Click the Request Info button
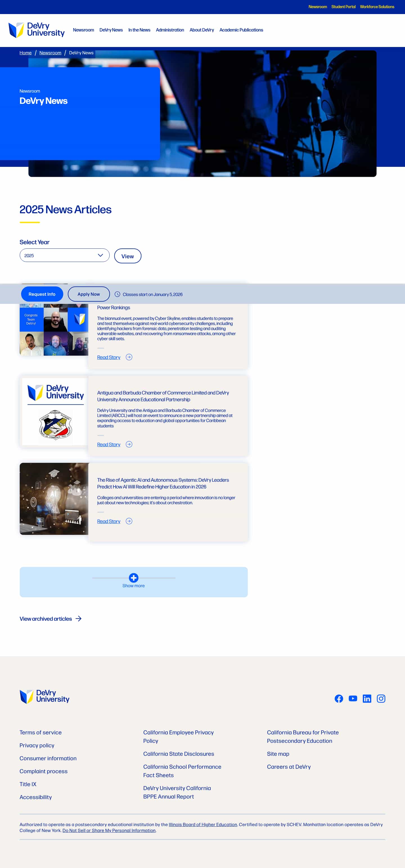 (x=42, y=294)
